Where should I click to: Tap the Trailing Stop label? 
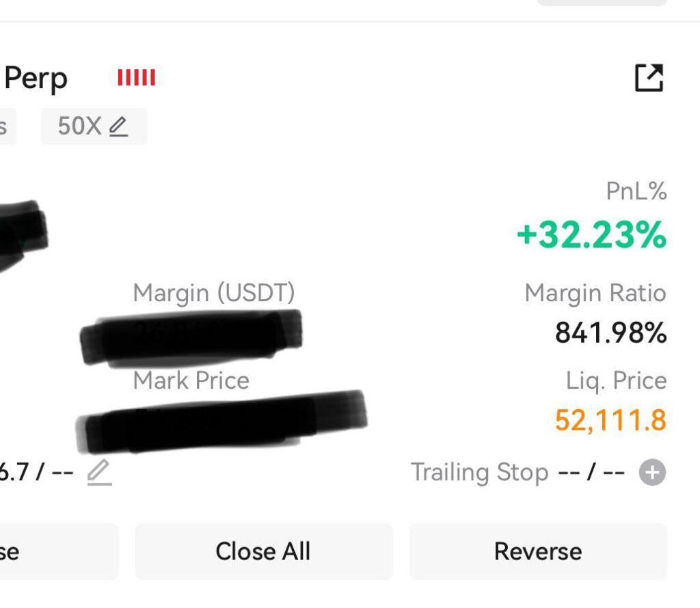(479, 472)
